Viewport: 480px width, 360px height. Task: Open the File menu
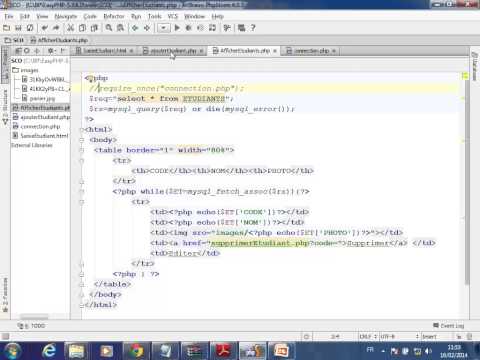pos(9,16)
